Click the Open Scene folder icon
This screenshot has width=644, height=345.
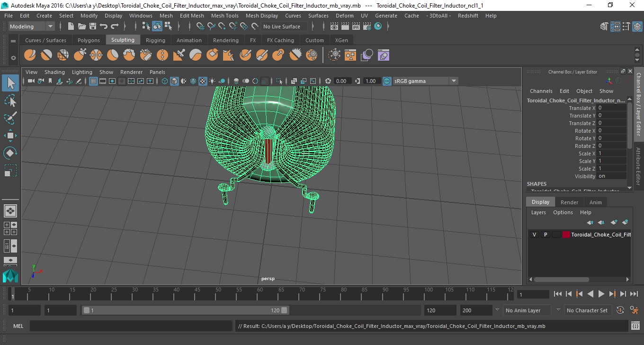tap(82, 27)
